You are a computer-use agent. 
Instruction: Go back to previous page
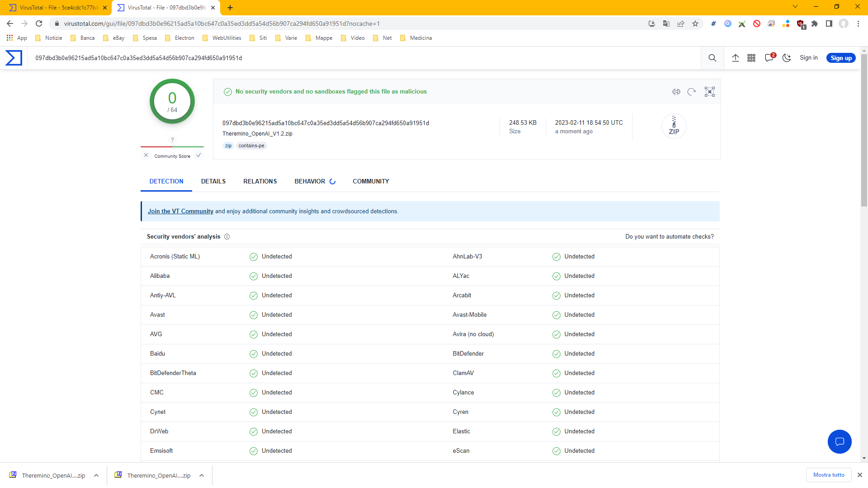click(x=10, y=23)
